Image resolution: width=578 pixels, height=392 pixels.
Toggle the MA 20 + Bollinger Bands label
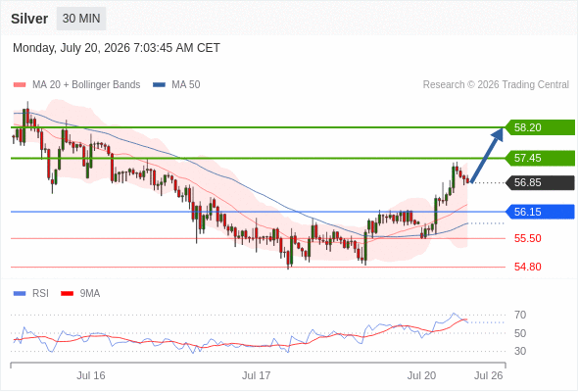[x=86, y=85]
